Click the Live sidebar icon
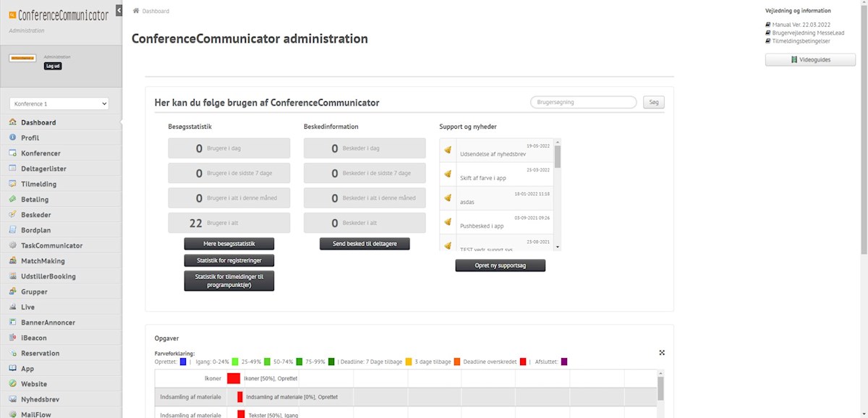Viewport: 868px width, 418px height. click(x=13, y=307)
